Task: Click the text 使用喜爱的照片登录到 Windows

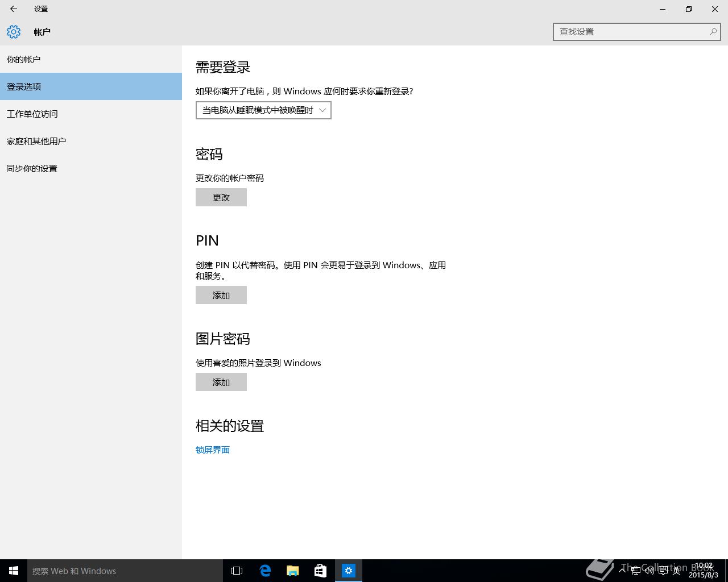Action: point(258,363)
